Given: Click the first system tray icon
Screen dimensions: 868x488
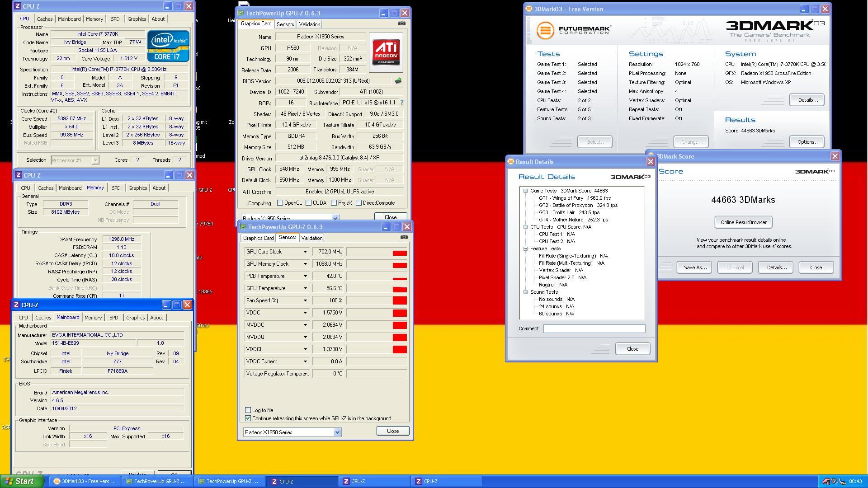Looking at the screenshot, I should click(x=826, y=481).
